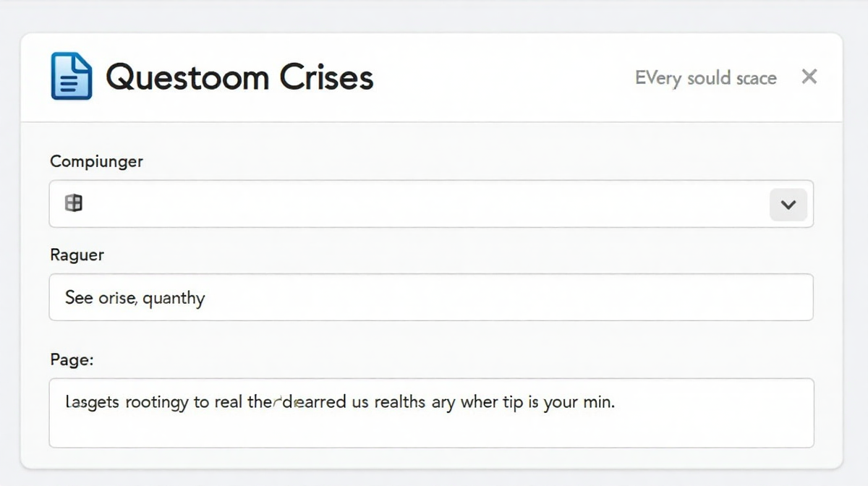Click the "EVery sould scace" link
This screenshot has height=486, width=868.
pos(705,78)
